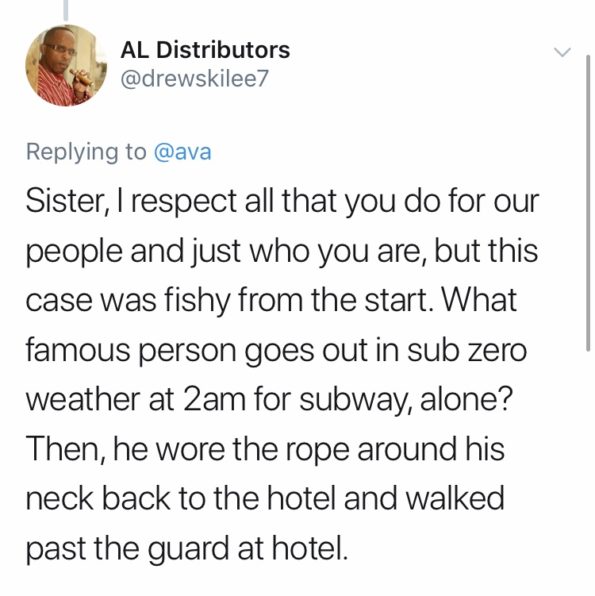Click the tweet line starting "people and just"
The width and height of the screenshot is (595, 596).
coord(282,251)
